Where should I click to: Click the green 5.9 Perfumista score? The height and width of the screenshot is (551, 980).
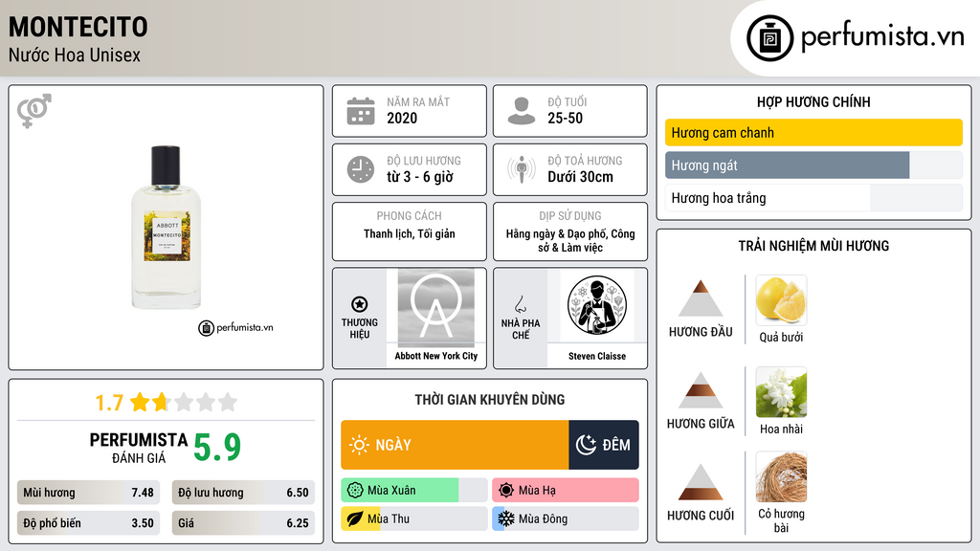coord(217,448)
